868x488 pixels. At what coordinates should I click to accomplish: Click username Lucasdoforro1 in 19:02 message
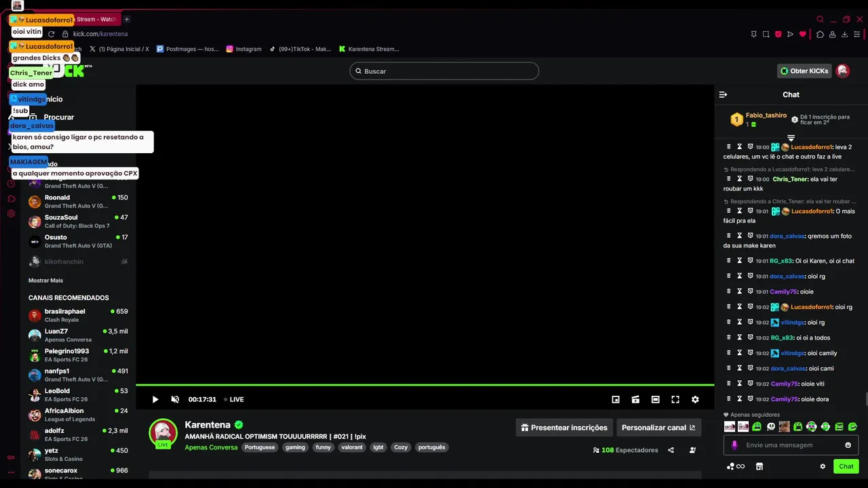[x=811, y=307]
